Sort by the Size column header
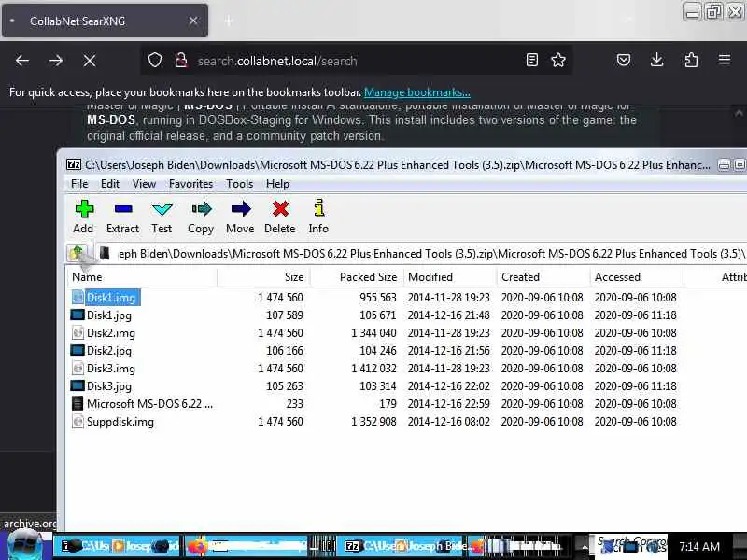The height and width of the screenshot is (560, 747). click(x=264, y=277)
